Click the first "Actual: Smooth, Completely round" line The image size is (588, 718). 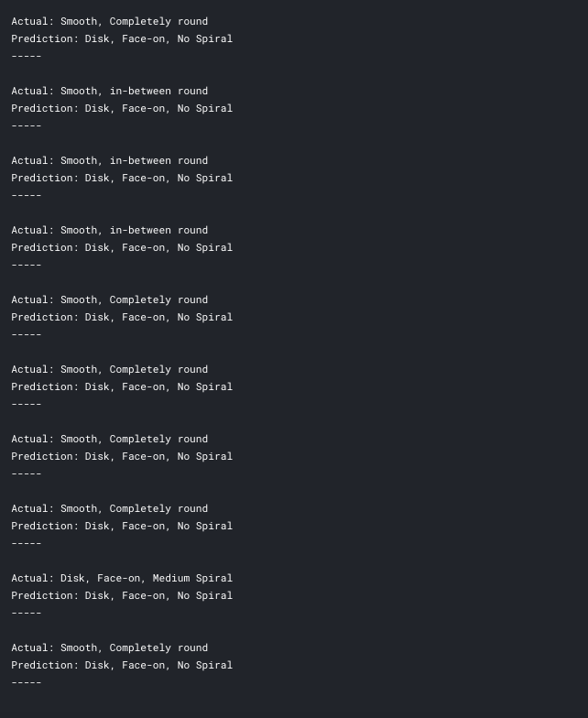pyautogui.click(x=109, y=21)
